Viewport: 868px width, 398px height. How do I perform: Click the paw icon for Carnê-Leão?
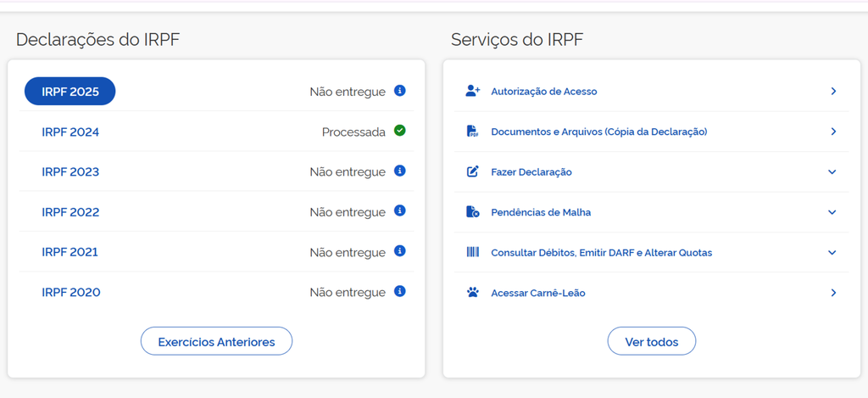[473, 292]
